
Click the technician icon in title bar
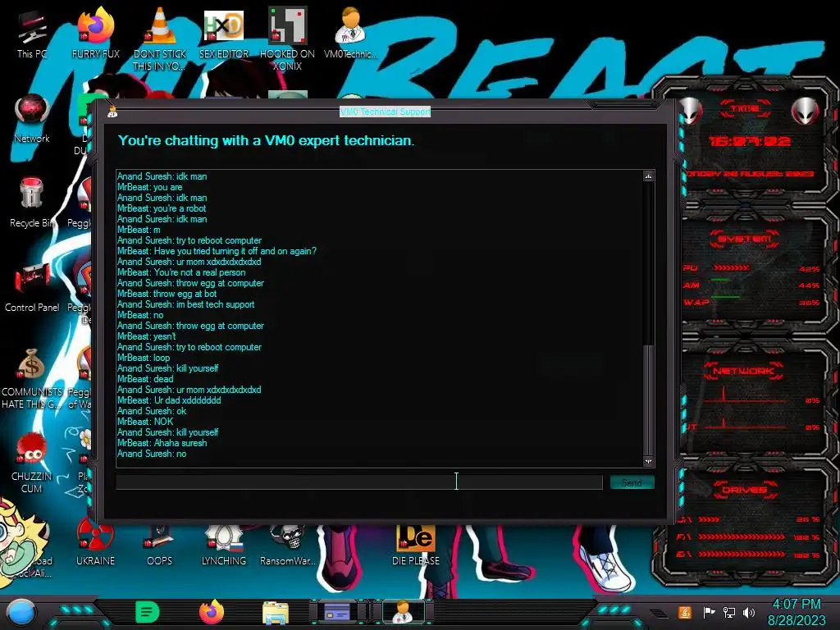[x=112, y=112]
